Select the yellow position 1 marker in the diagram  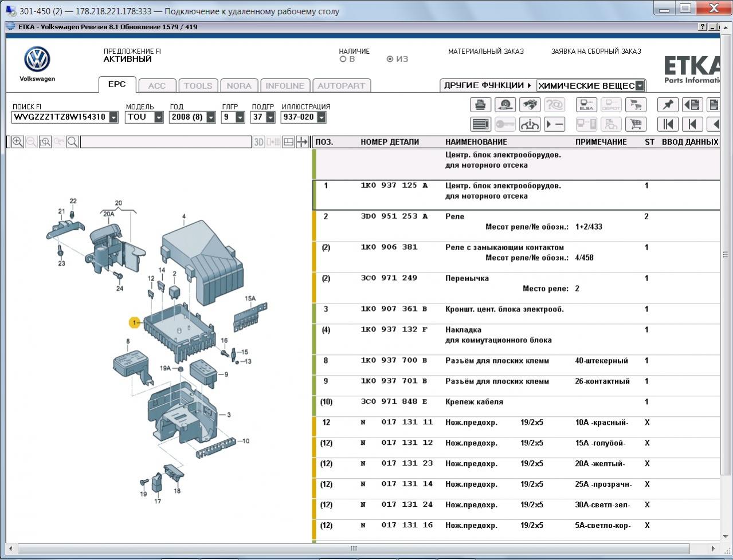point(135,323)
